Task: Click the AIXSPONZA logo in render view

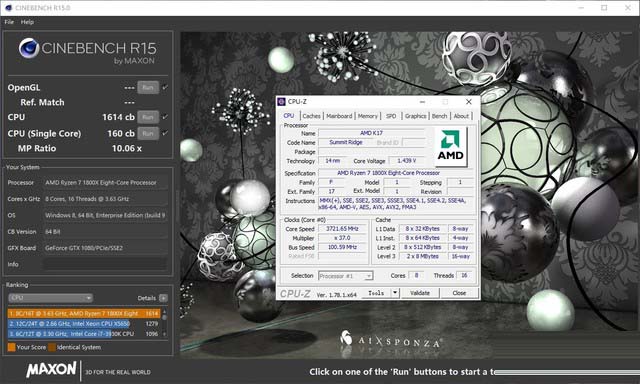Action: 391,340
